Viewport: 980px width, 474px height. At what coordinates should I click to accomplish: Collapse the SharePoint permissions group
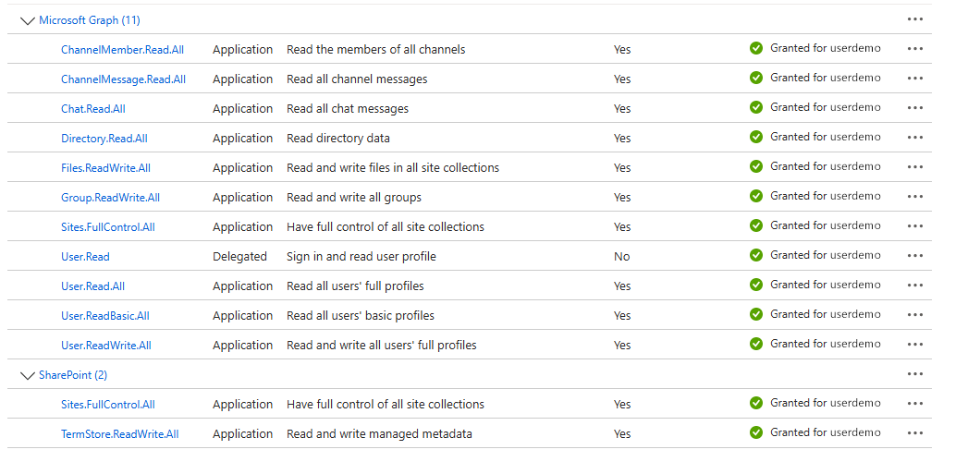pyautogui.click(x=27, y=375)
